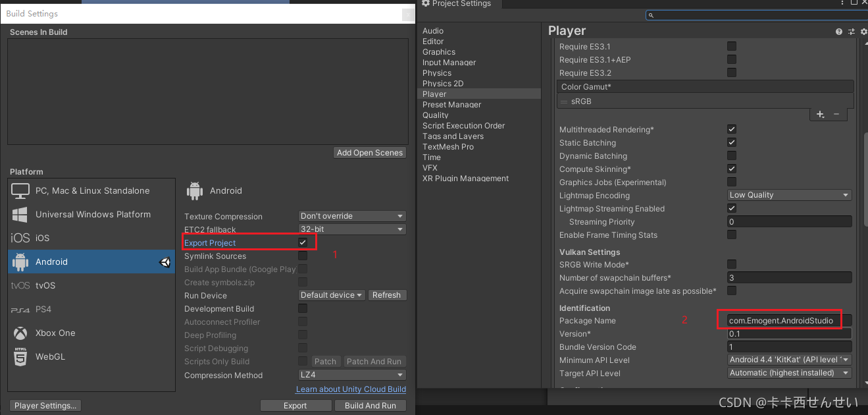Enable Dynamic Batching checkbox
The height and width of the screenshot is (415, 868).
point(732,155)
